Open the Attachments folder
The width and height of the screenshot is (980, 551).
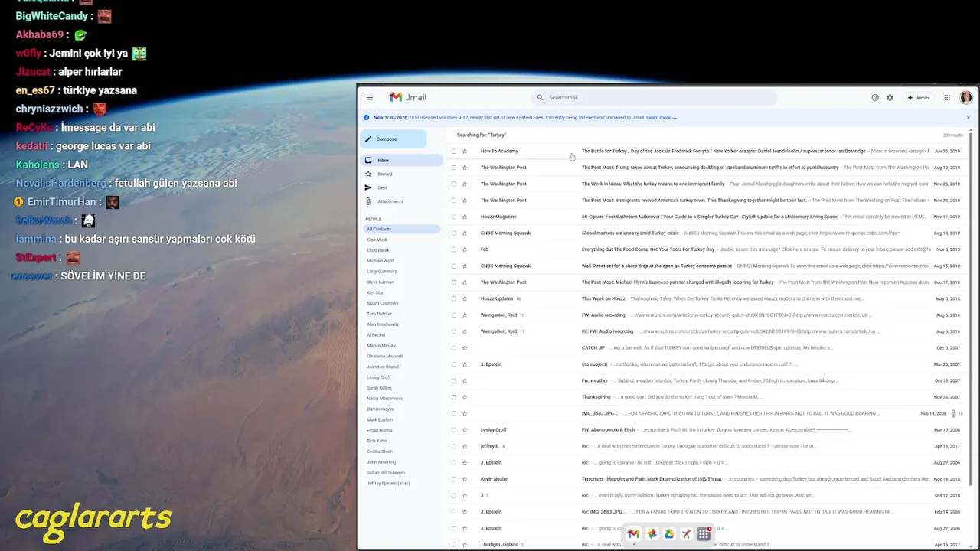point(401,201)
